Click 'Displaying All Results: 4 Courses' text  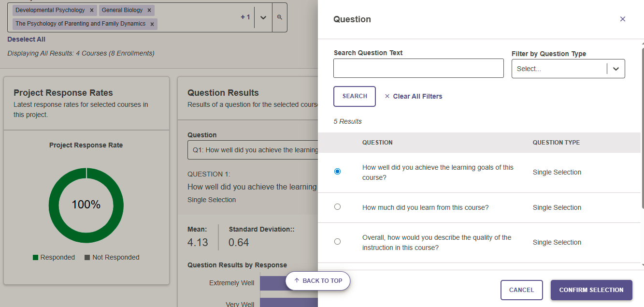point(81,53)
